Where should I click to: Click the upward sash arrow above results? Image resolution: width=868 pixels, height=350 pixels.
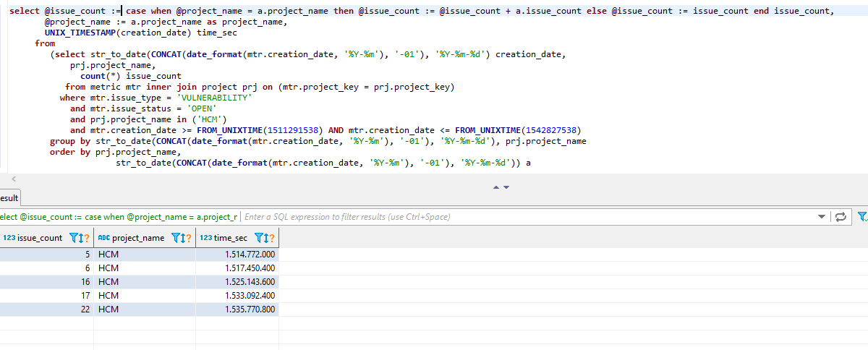tap(496, 187)
